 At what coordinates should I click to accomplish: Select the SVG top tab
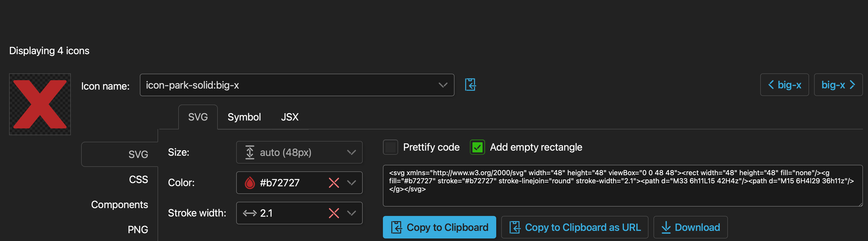coord(198,117)
